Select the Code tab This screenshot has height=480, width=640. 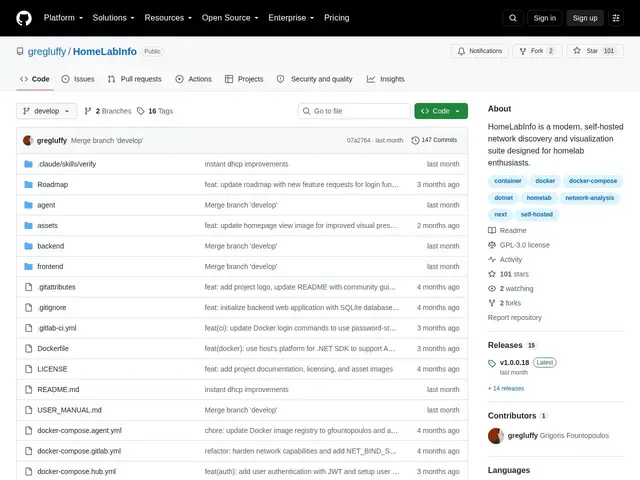tap(35, 79)
